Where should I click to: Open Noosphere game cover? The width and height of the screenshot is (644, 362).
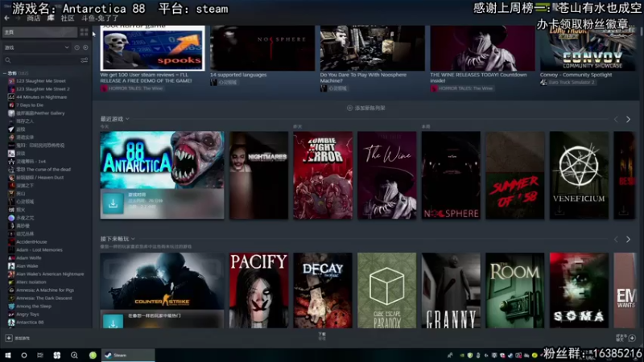pyautogui.click(x=451, y=175)
